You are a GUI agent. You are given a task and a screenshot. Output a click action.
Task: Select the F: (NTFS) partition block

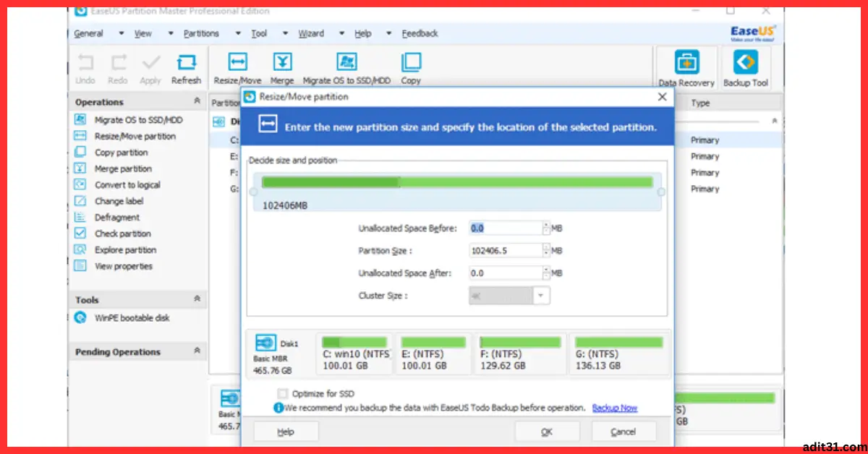pos(520,354)
